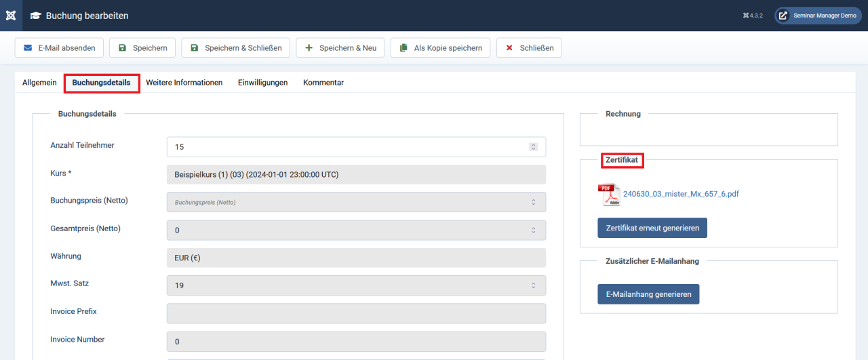Switch to the Allgemein tab

(x=39, y=83)
